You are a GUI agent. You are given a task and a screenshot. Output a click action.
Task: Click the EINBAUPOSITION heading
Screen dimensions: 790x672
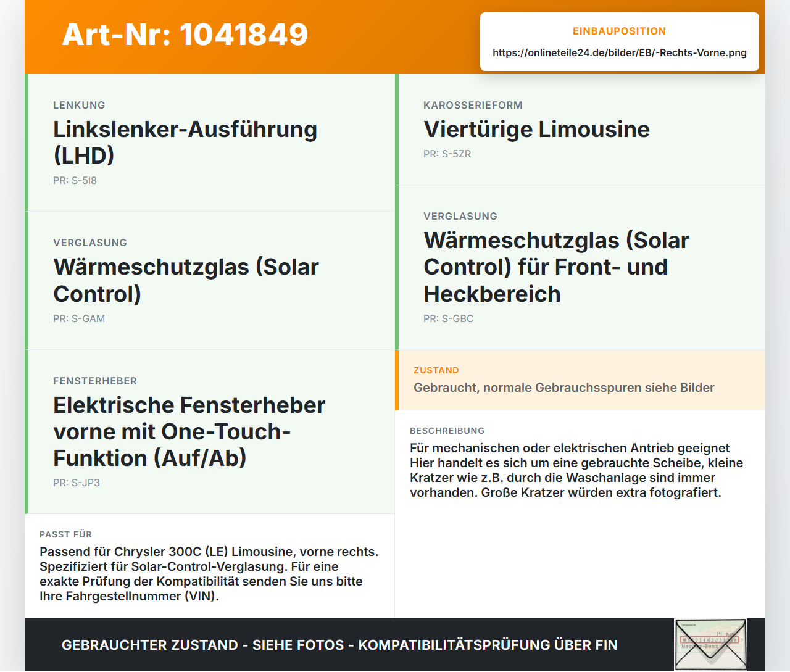point(620,31)
